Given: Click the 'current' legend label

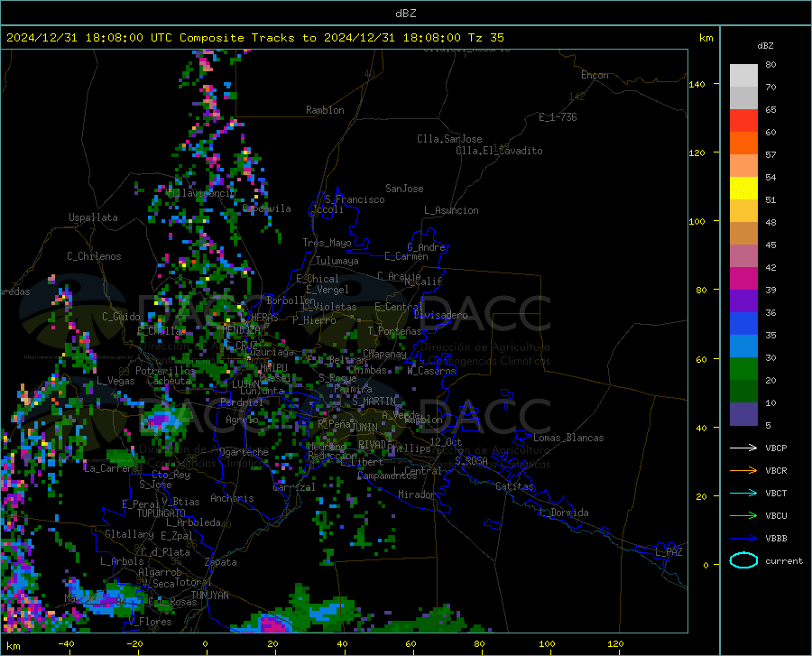Looking at the screenshot, I should pyautogui.click(x=784, y=560).
